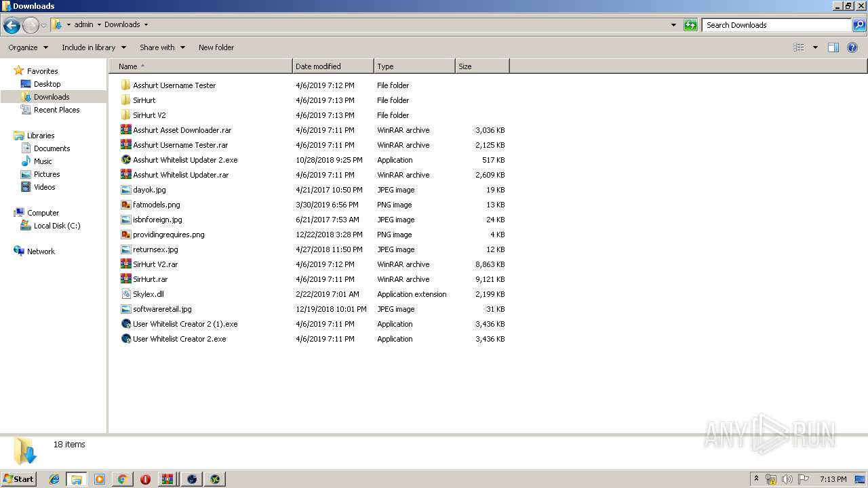Click the refresh button beside address bar
This screenshot has width=868, height=488.
pos(690,25)
